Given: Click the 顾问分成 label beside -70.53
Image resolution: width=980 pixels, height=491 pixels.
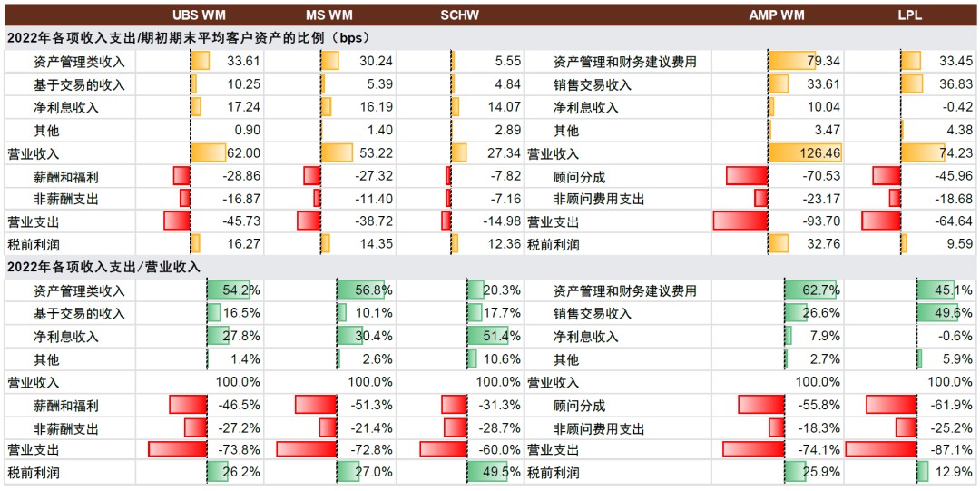Looking at the screenshot, I should coord(579,176).
